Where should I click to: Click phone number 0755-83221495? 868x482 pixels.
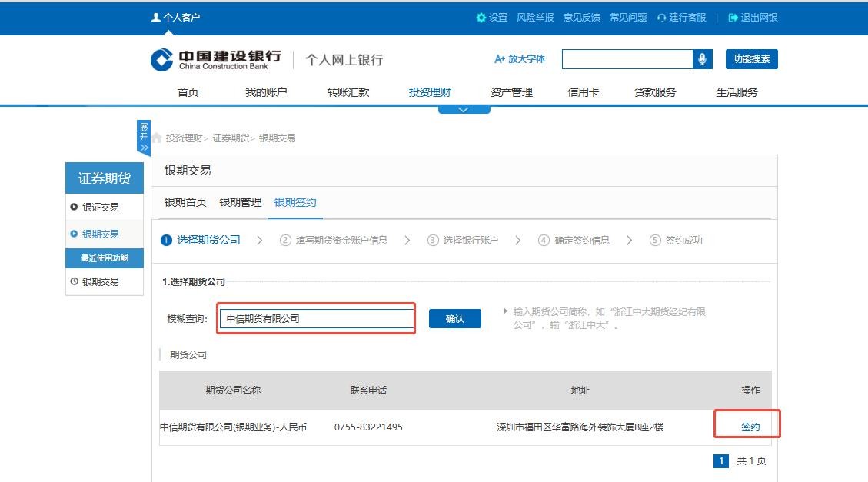coord(368,427)
